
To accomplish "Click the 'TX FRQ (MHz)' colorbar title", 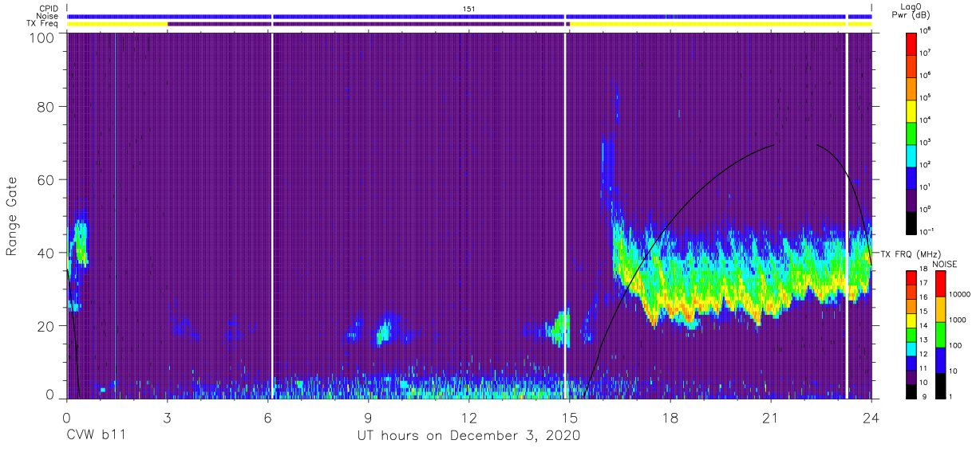I will click(x=912, y=254).
